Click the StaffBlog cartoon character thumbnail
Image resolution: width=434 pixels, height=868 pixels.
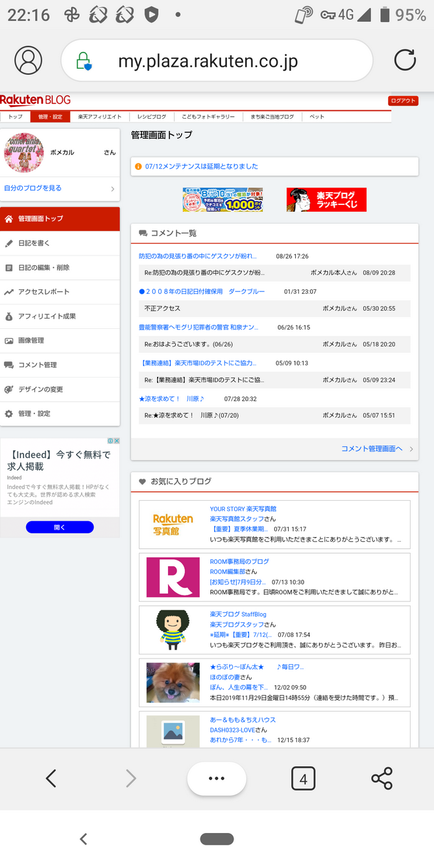click(173, 630)
